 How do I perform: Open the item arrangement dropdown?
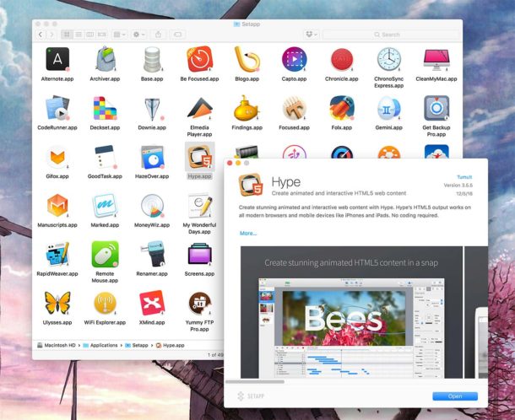(120, 35)
